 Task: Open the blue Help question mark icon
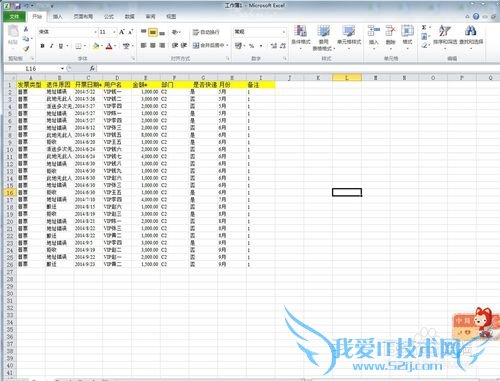click(x=476, y=16)
